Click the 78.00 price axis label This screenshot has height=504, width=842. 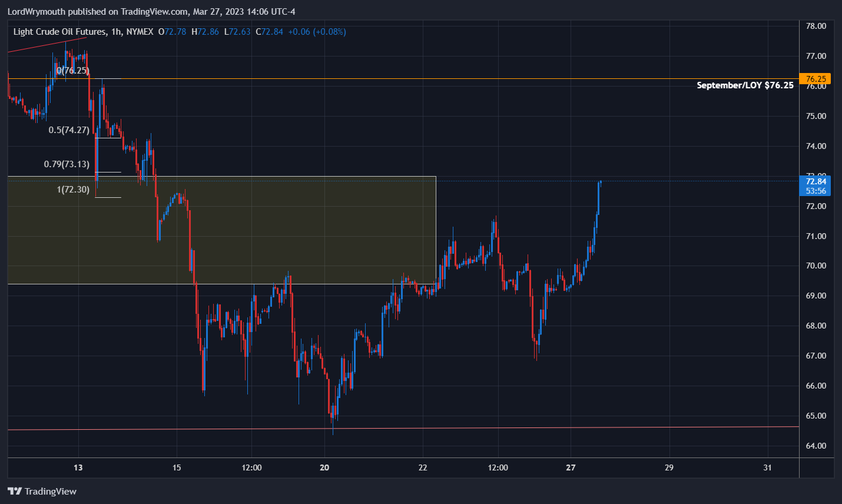pos(816,26)
